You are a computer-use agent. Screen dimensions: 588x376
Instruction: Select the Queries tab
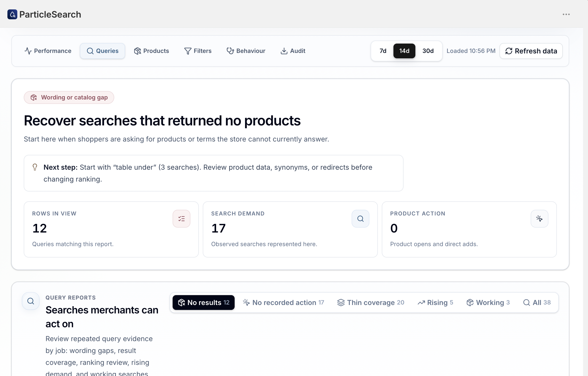[102, 51]
